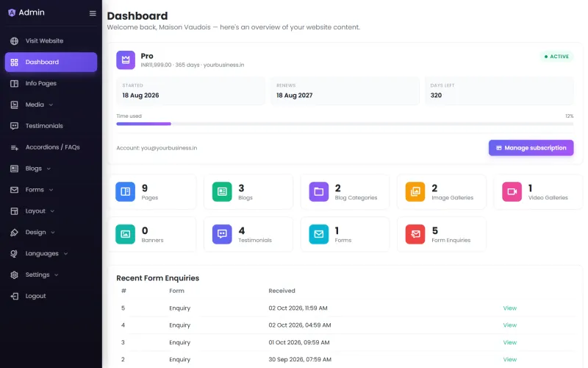Click the Renews 18 Aug 2027 box

(x=345, y=91)
